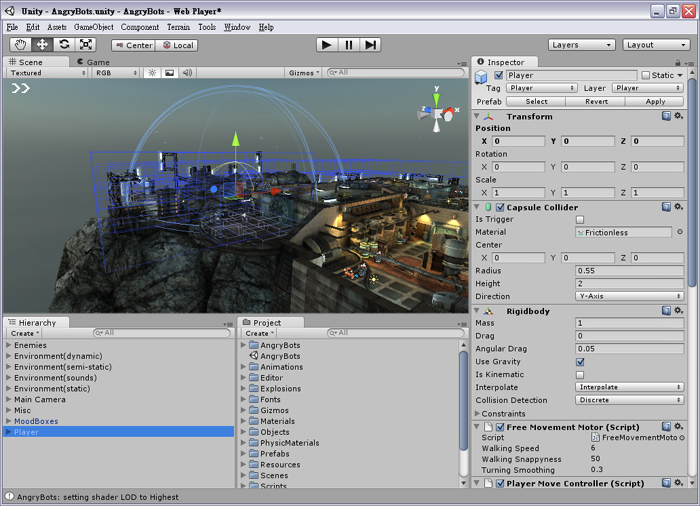This screenshot has height=506, width=700.
Task: Open the Window menu
Action: coord(237,27)
